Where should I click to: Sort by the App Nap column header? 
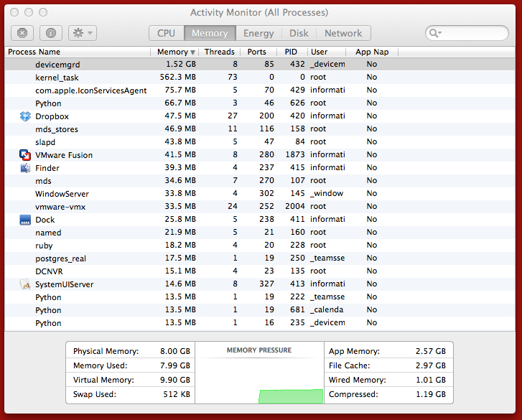372,52
